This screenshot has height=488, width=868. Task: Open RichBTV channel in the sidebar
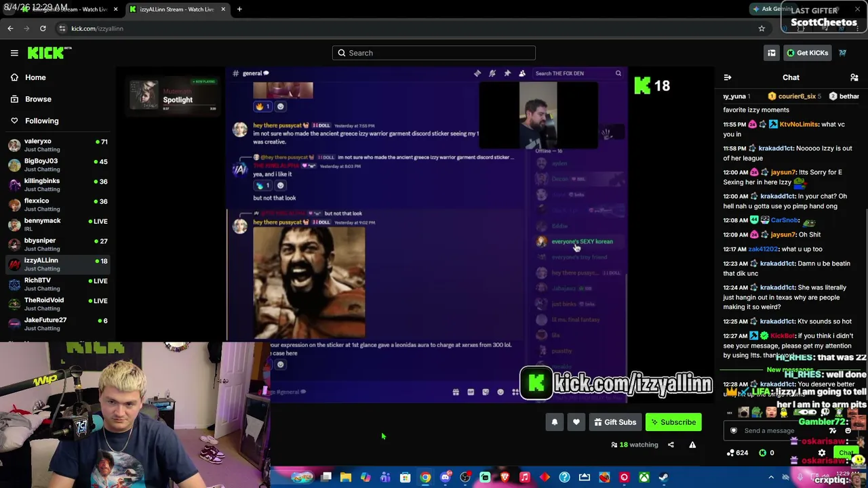[x=58, y=284]
